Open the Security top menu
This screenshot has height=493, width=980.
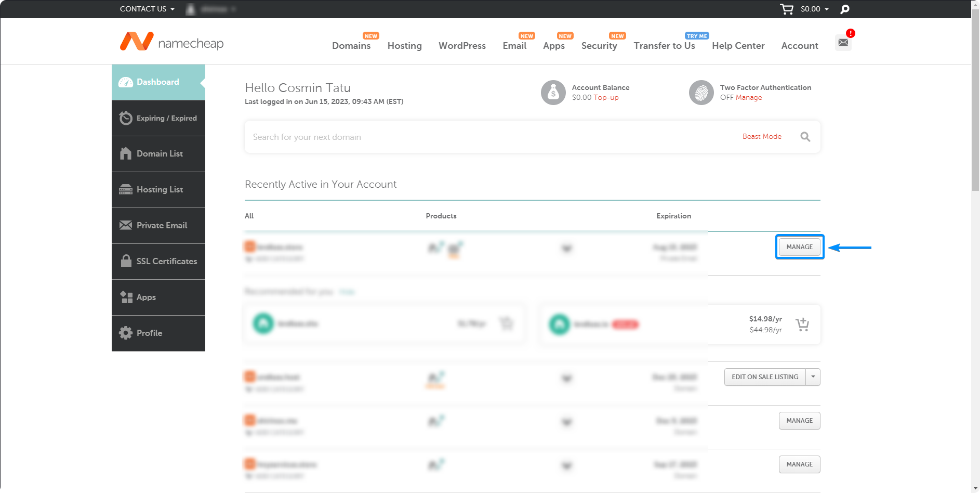[599, 46]
